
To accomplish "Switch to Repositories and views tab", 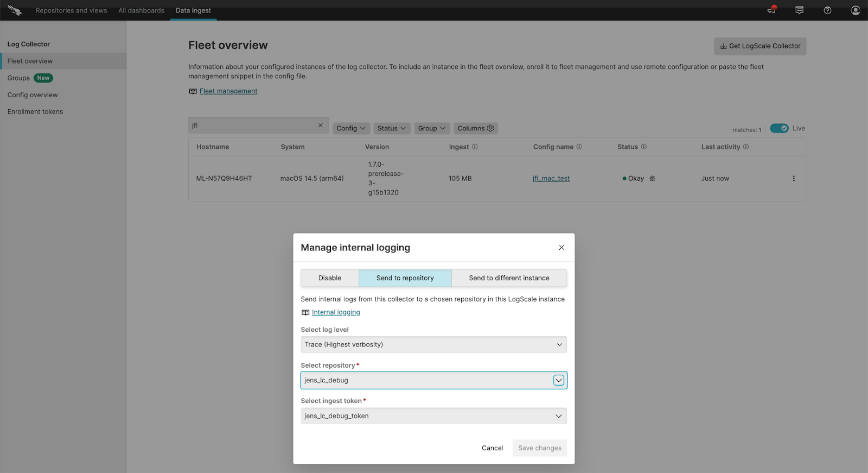I will point(71,10).
